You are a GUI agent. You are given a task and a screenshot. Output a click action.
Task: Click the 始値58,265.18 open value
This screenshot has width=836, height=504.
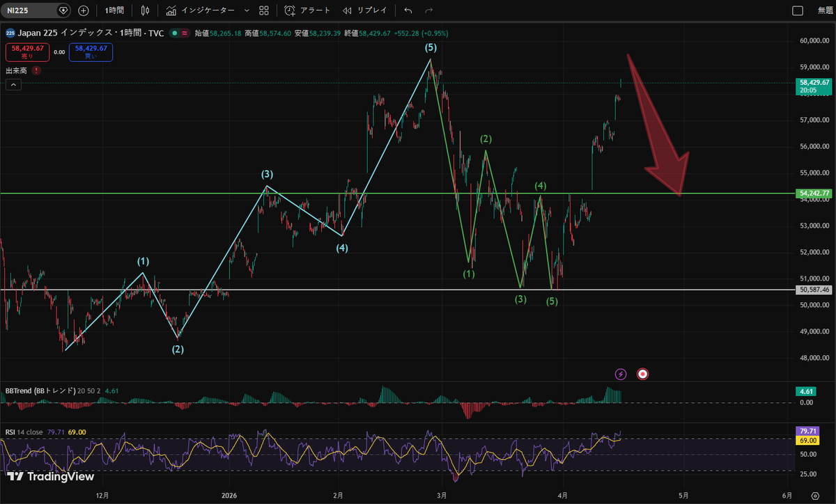click(217, 33)
